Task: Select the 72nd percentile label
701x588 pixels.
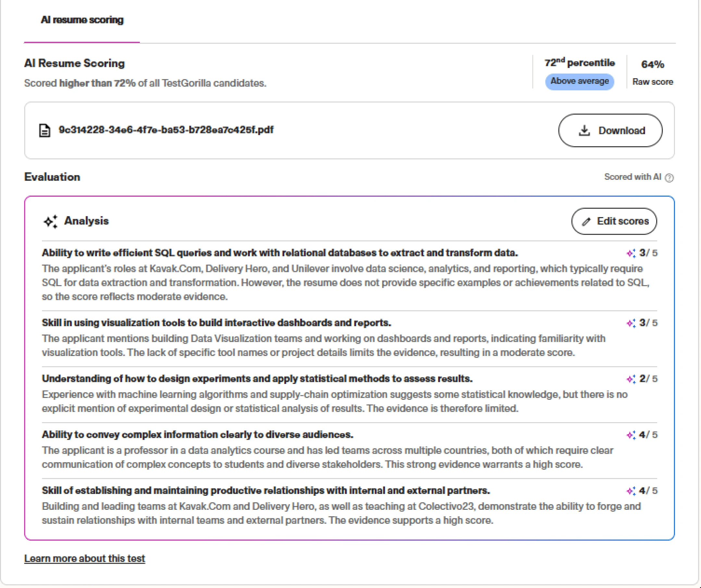Action: point(580,63)
